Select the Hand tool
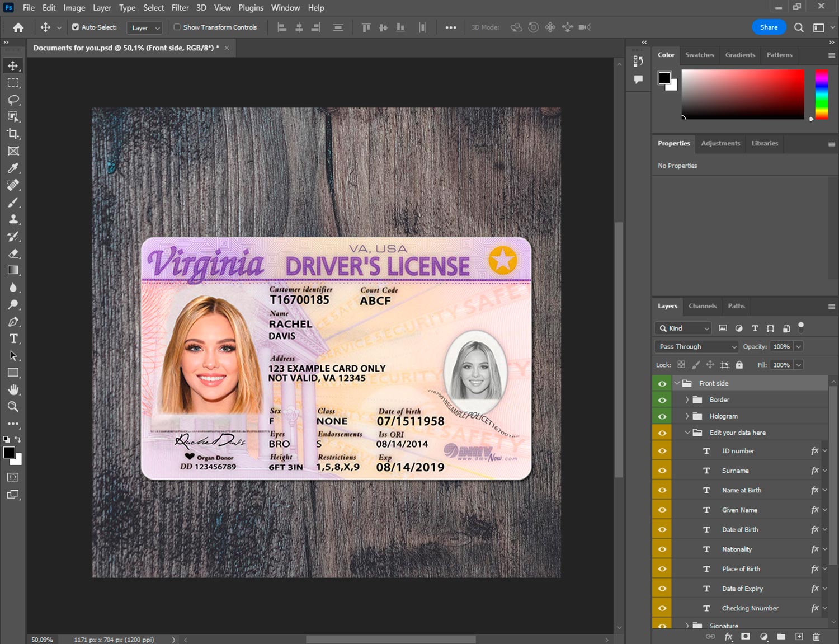The width and height of the screenshot is (839, 644). [x=13, y=389]
